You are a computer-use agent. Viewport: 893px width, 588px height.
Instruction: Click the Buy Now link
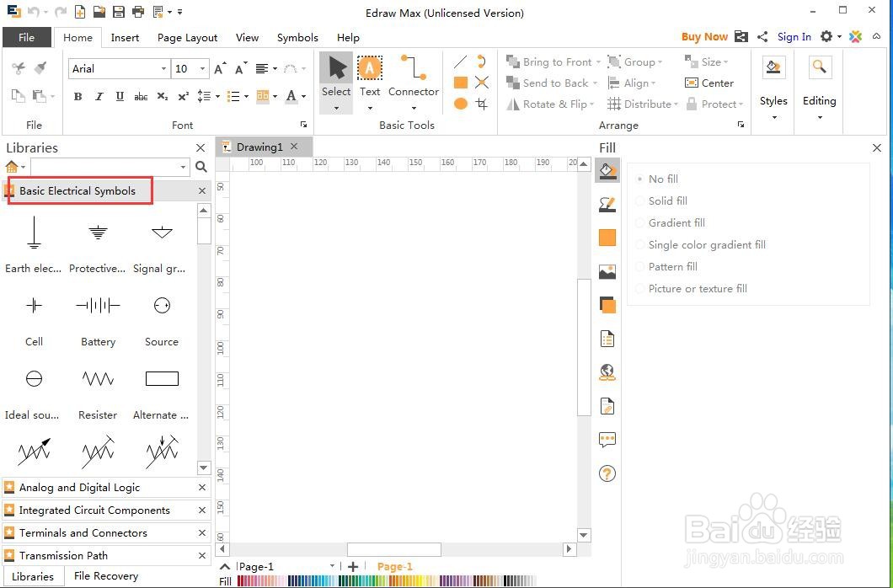(704, 37)
